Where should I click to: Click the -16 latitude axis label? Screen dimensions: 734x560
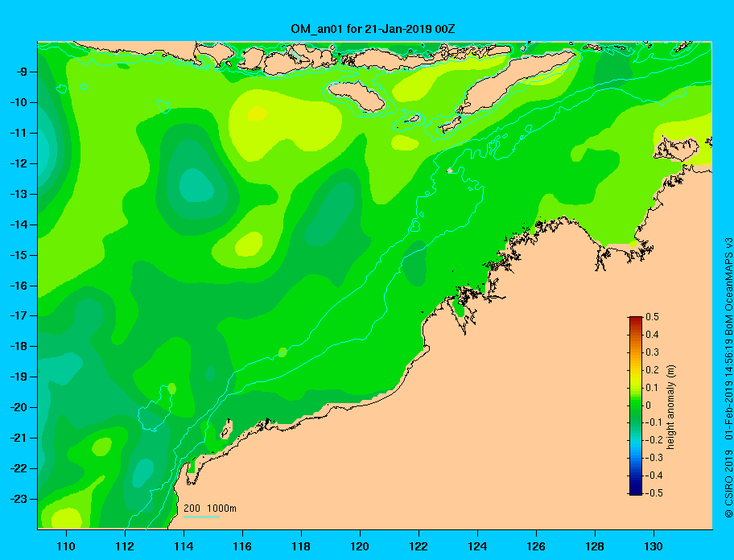click(x=19, y=286)
